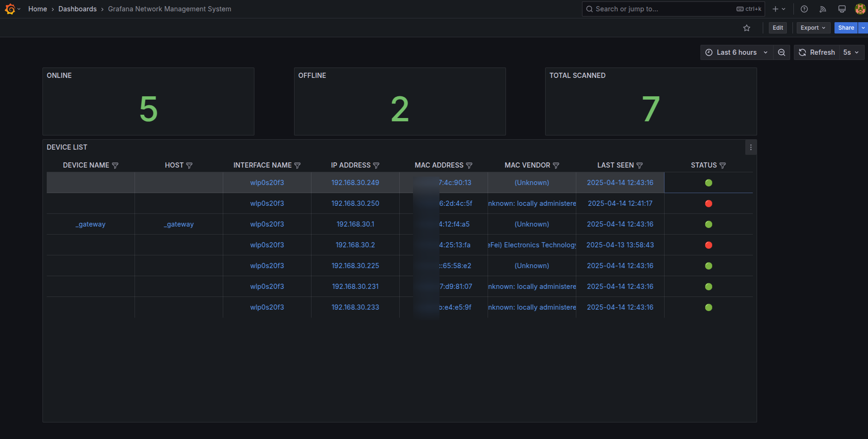Toggle kiosk mode with the monitor icon
The image size is (868, 439).
842,8
